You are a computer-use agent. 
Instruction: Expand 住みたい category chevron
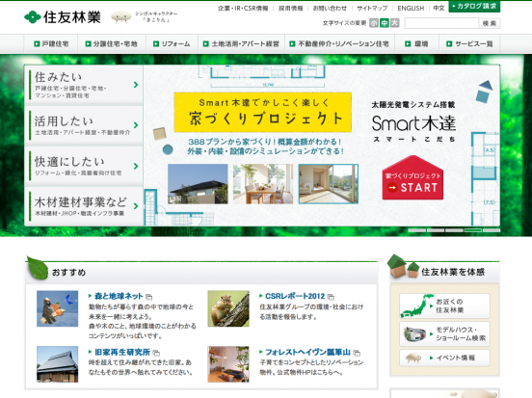click(x=136, y=85)
